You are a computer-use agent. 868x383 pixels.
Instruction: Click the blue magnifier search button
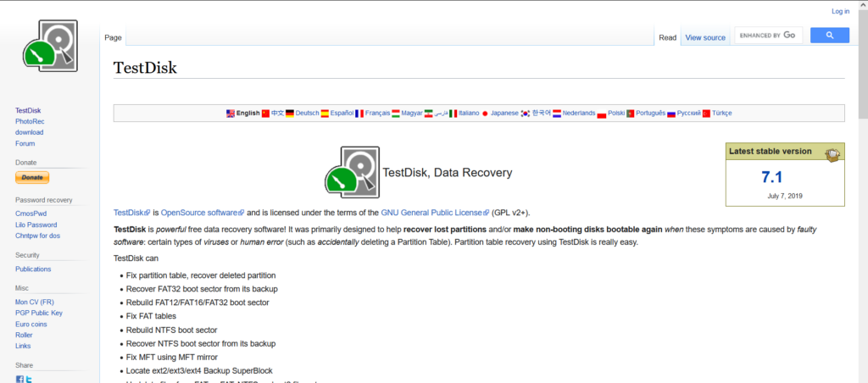point(829,36)
